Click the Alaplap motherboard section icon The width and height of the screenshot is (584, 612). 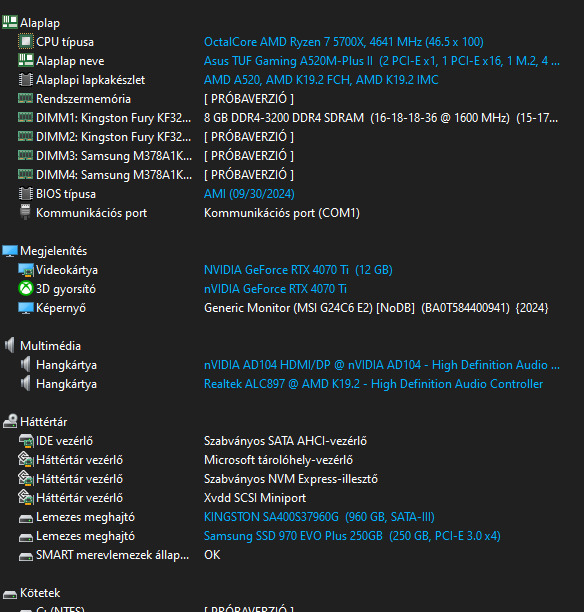pyautogui.click(x=10, y=22)
